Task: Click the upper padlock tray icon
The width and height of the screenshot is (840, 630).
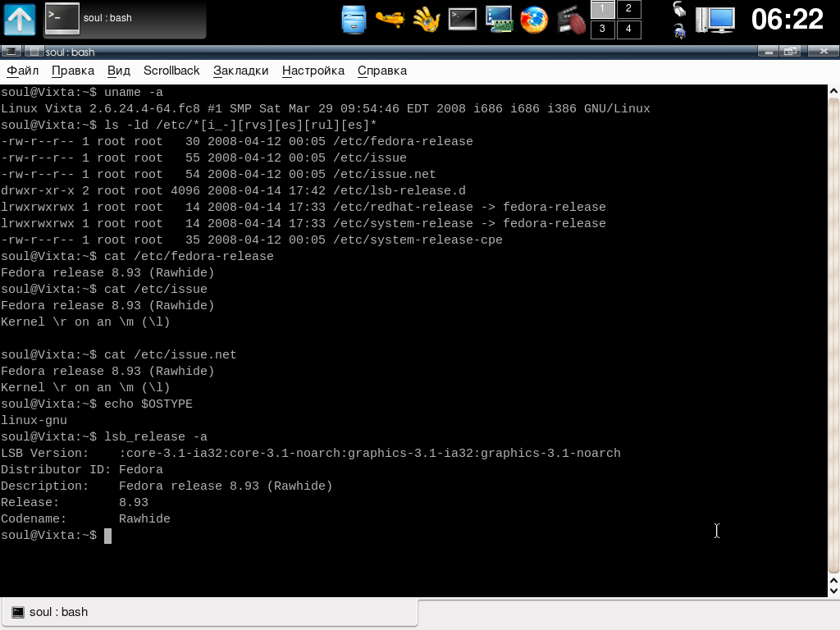Action: point(679,9)
